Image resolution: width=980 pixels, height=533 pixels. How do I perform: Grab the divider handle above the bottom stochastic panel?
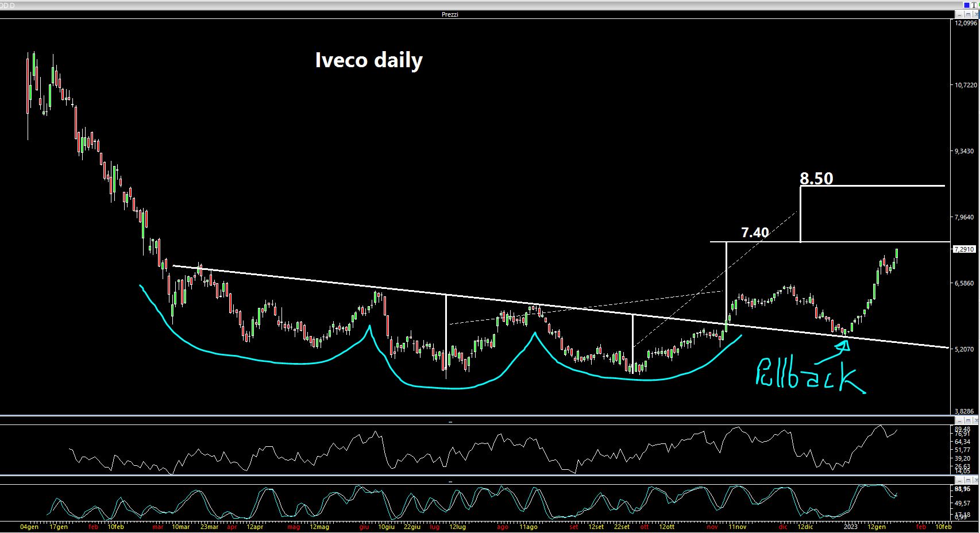point(450,481)
